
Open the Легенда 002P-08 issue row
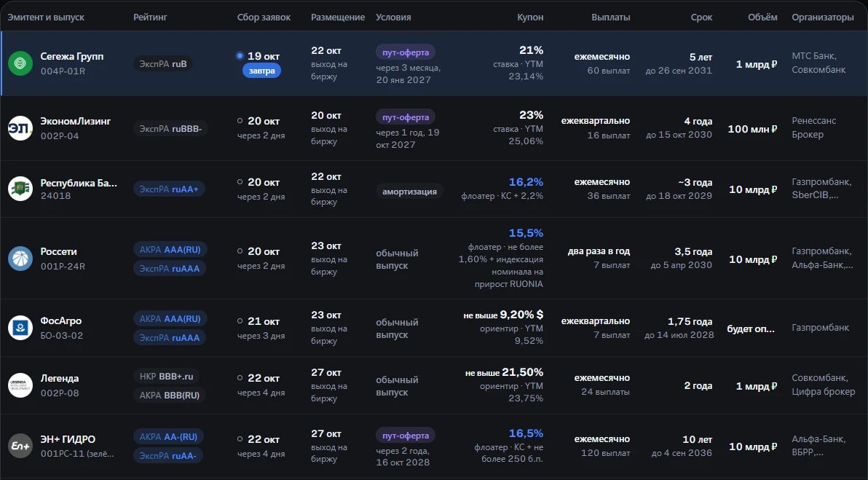pos(434,385)
